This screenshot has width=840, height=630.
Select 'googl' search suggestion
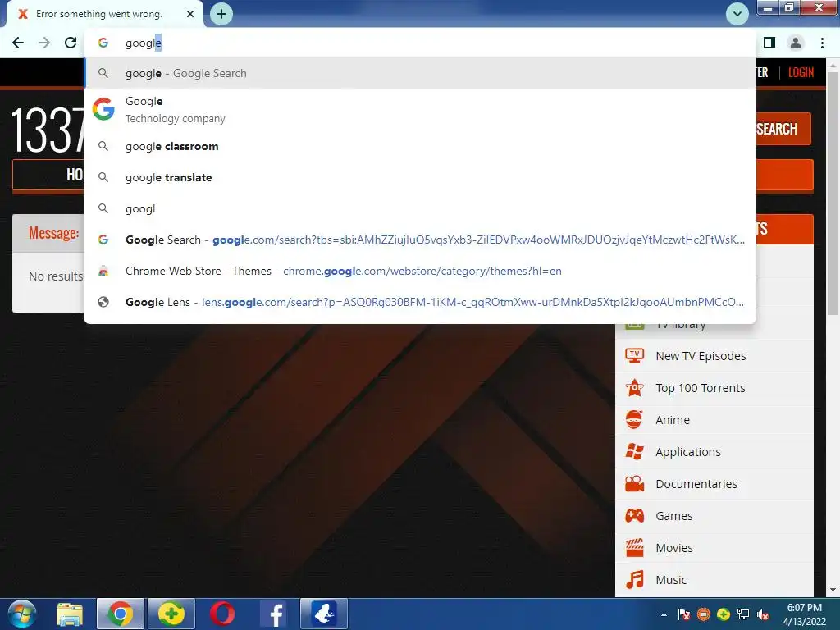tap(420, 208)
